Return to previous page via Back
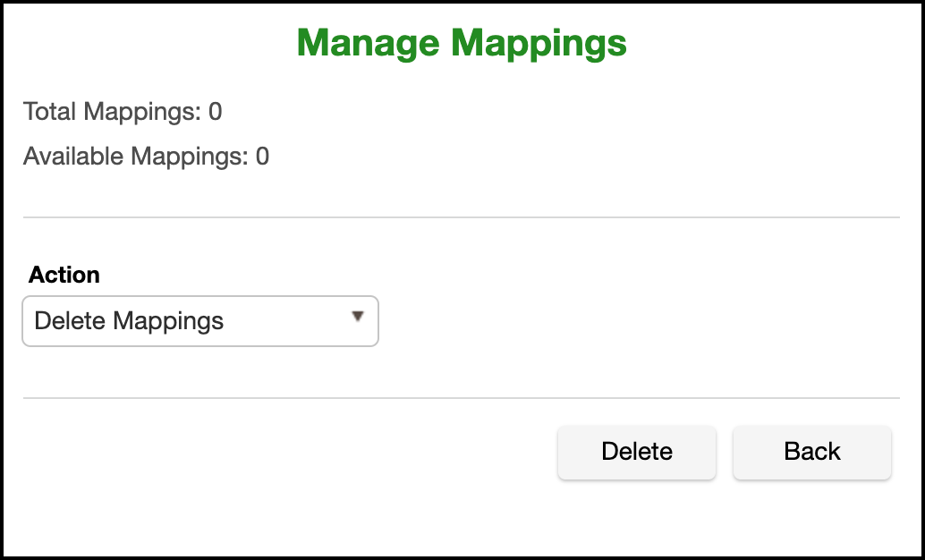Image resolution: width=925 pixels, height=560 pixels. (812, 452)
